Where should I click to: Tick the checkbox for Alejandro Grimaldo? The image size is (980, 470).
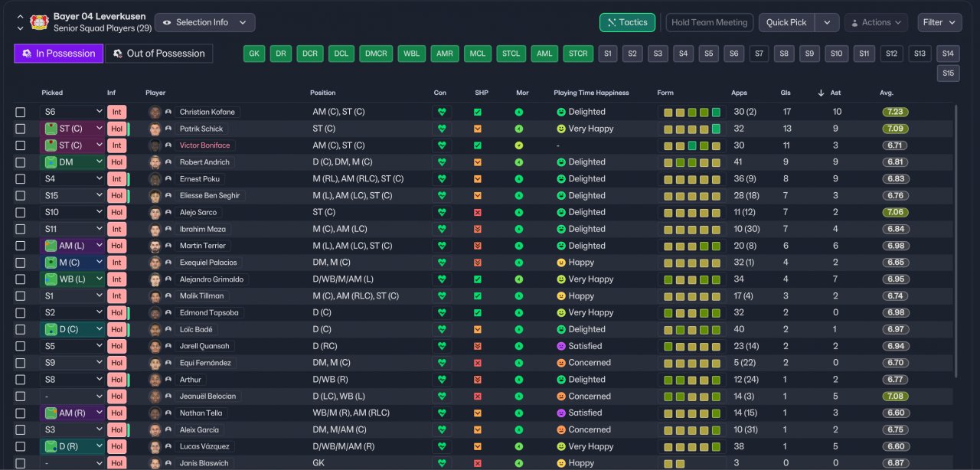tap(21, 279)
